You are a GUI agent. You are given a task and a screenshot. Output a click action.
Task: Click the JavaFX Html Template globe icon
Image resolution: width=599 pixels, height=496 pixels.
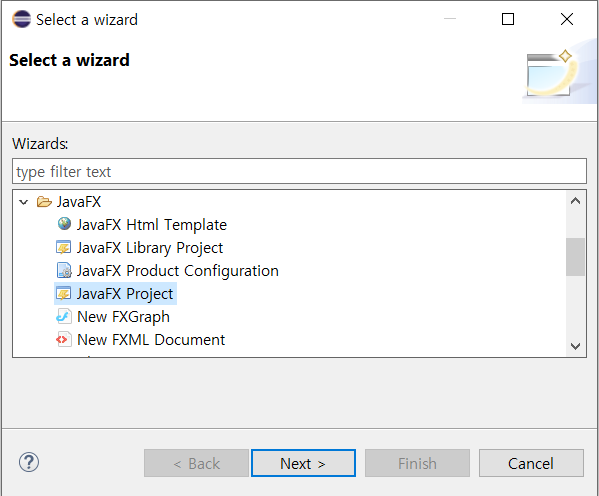tap(64, 224)
